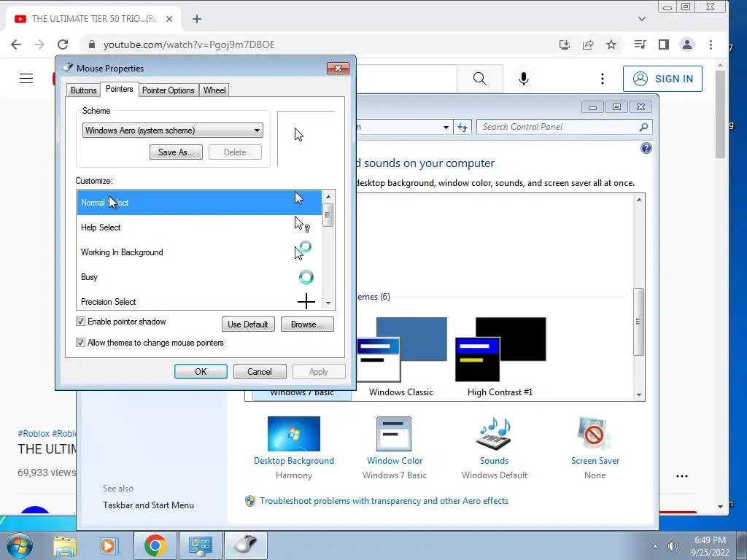The image size is (747, 560).
Task: Select Help Select pointer row
Action: (199, 227)
